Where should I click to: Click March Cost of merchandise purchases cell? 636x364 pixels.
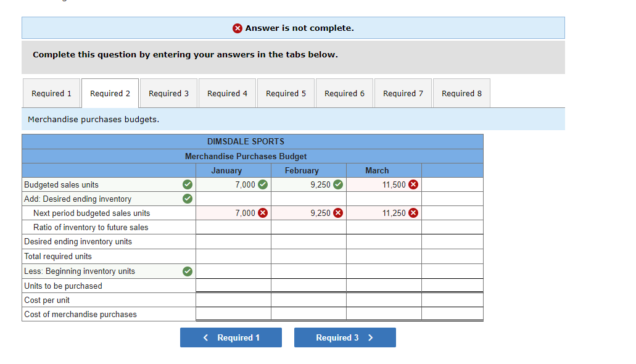pos(384,314)
